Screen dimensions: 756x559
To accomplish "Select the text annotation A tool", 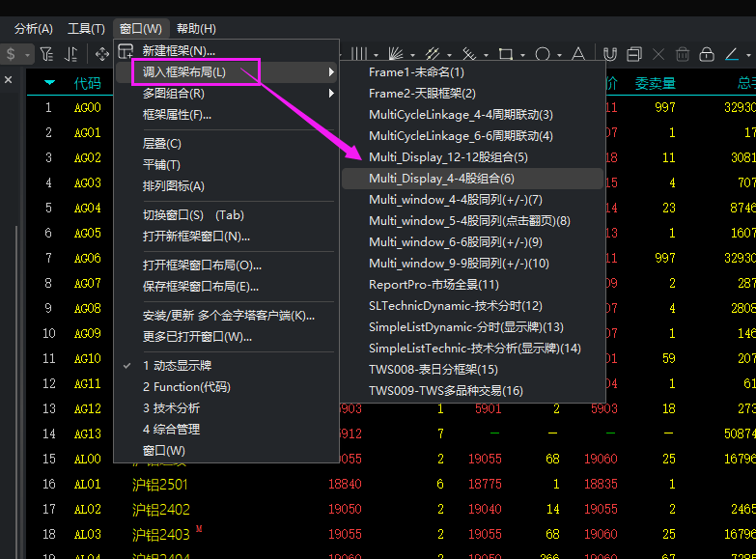I will [x=578, y=54].
